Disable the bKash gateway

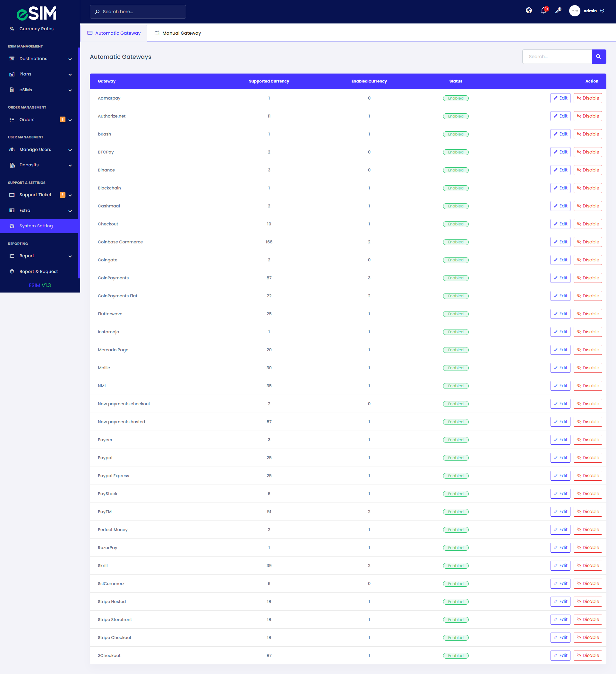click(x=587, y=134)
